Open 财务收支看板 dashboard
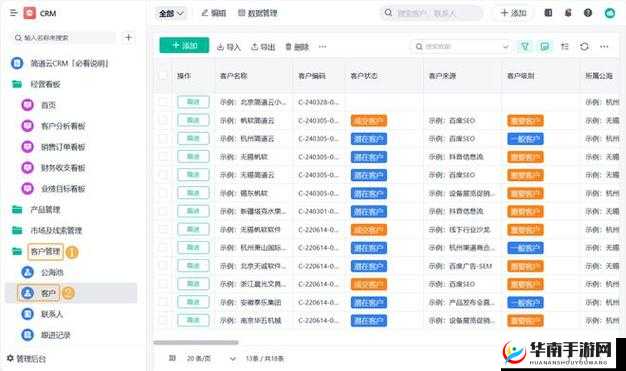Screen dimensions: 626x371 (x=53, y=168)
